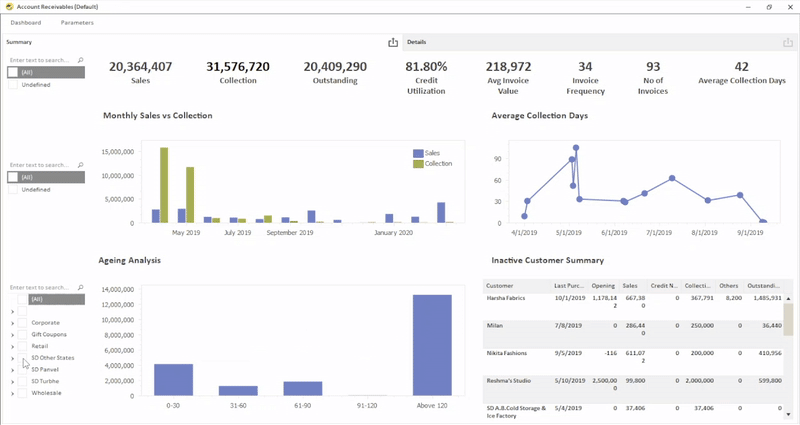Expand the SD Other States arrow
800x425 pixels.
coord(12,359)
